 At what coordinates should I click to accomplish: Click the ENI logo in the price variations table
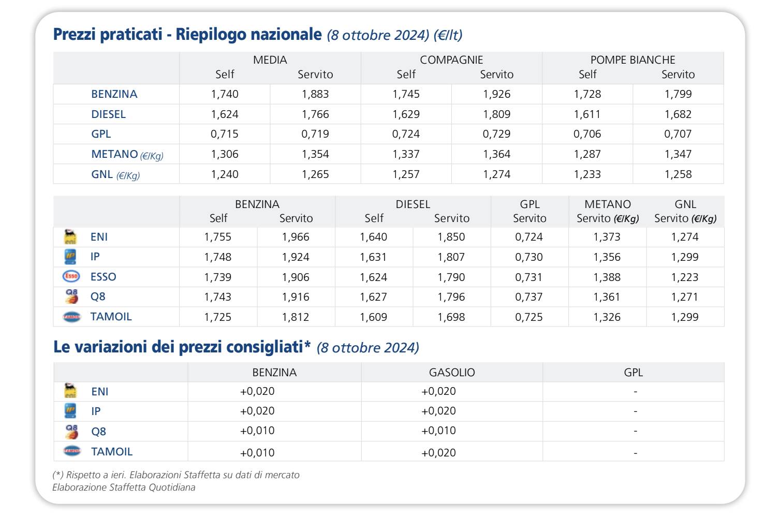[70, 391]
